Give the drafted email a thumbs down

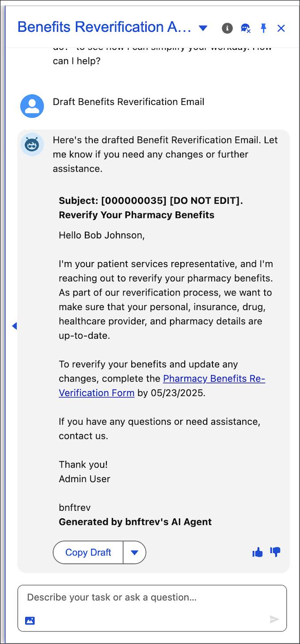[x=275, y=552]
